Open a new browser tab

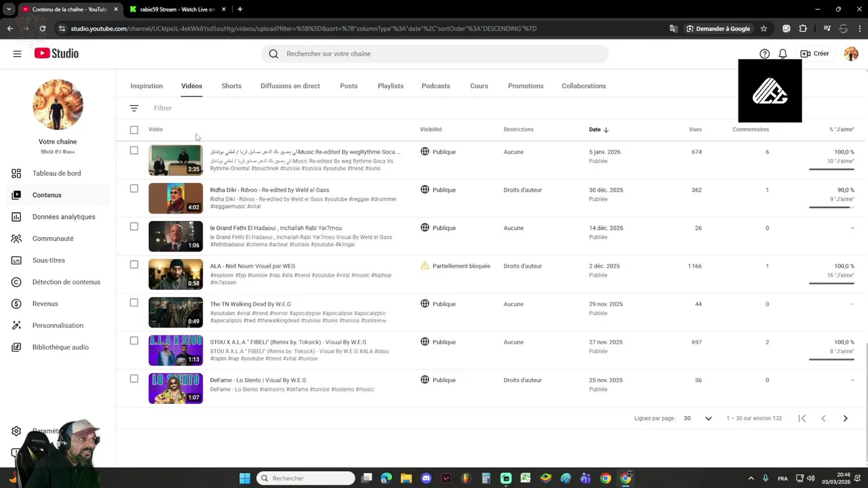coord(240,9)
